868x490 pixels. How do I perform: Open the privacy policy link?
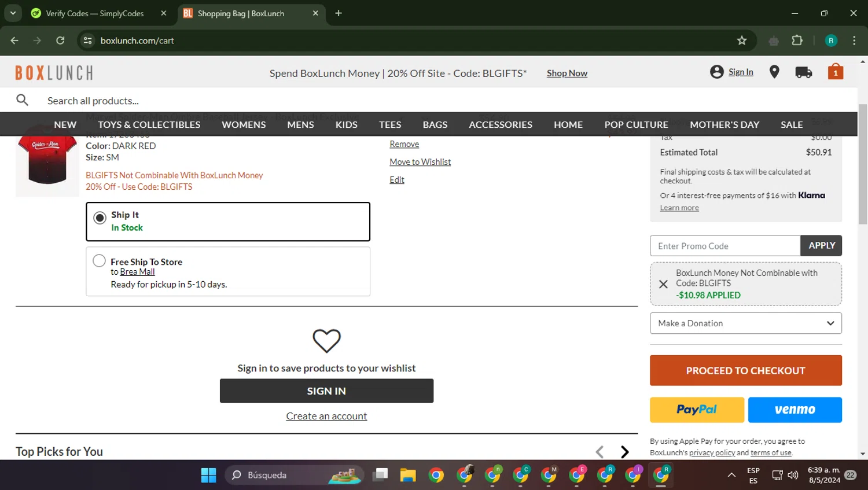[x=712, y=453]
